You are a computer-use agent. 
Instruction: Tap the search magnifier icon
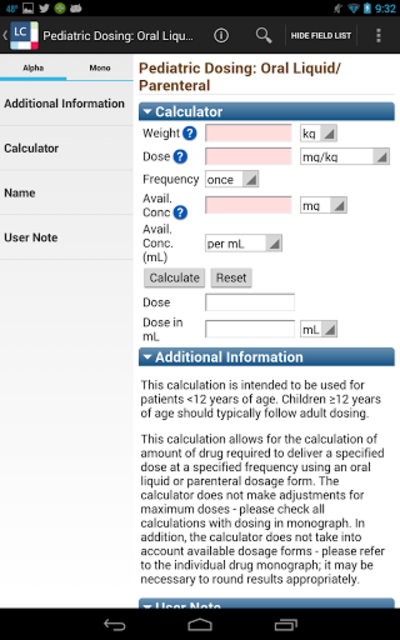point(264,36)
